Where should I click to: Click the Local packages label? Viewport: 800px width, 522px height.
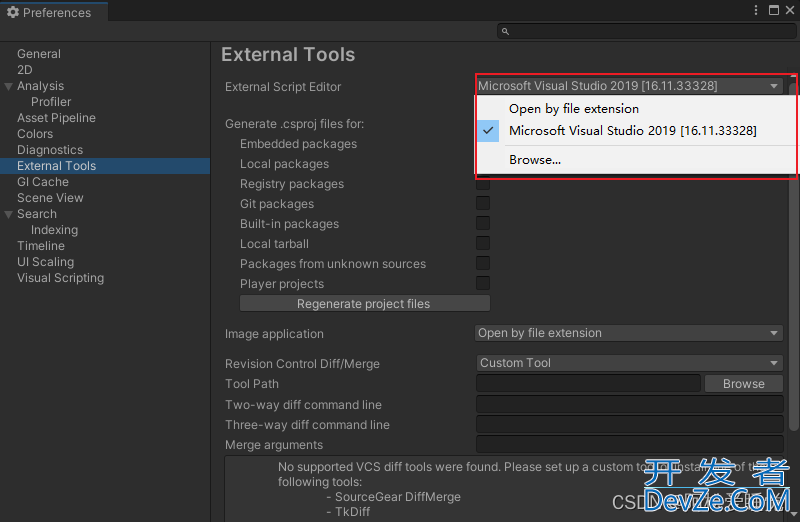point(284,164)
